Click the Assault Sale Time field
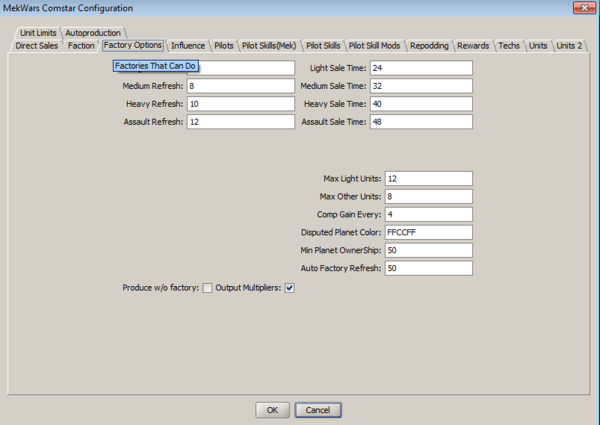The width and height of the screenshot is (600, 425). [420, 122]
